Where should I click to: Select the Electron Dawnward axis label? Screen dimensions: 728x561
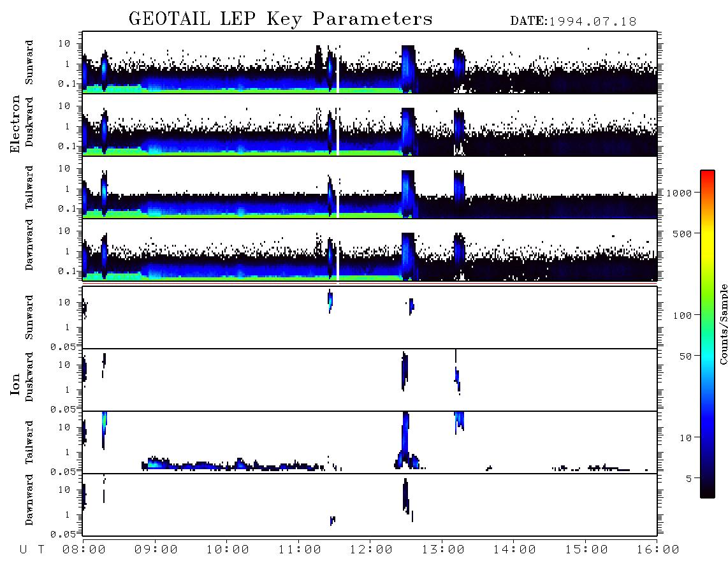click(29, 245)
